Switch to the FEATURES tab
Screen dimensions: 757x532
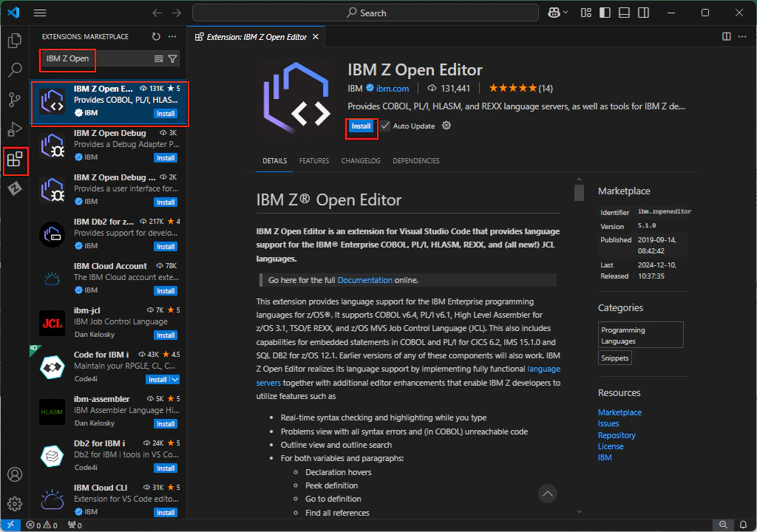[313, 161]
